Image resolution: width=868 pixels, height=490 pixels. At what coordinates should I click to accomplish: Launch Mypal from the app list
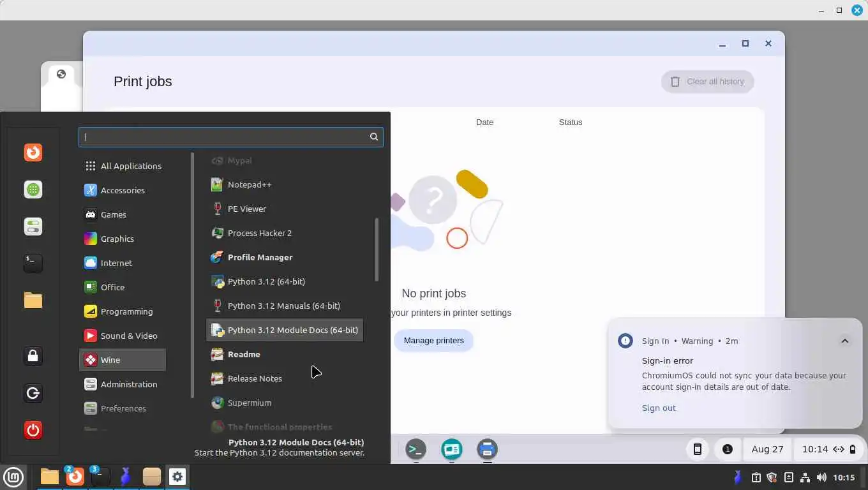(x=285, y=161)
